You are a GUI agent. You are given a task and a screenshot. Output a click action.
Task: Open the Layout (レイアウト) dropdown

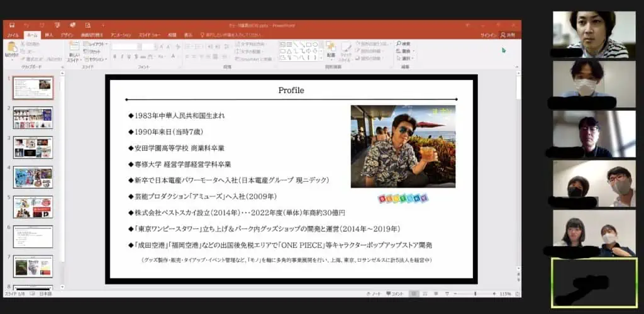pyautogui.click(x=96, y=44)
